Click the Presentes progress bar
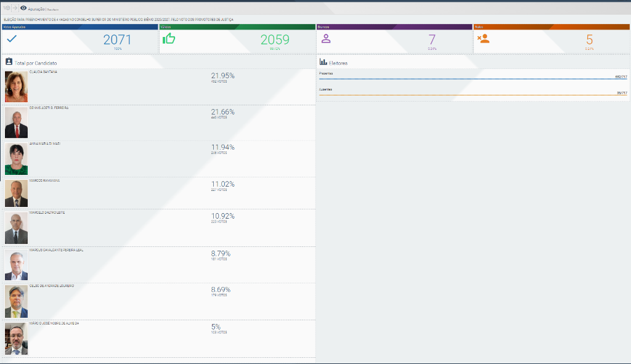Viewport: 631px width, 364px height. click(473, 79)
